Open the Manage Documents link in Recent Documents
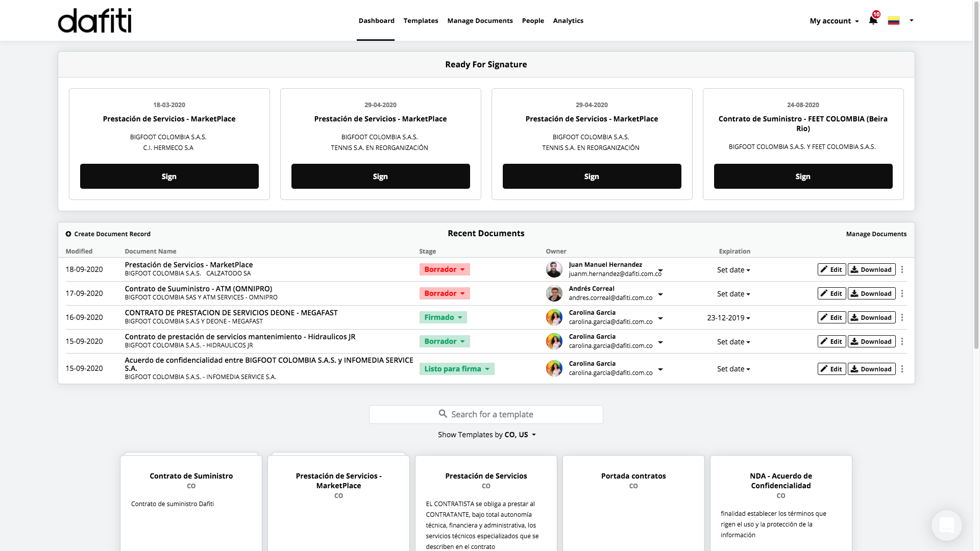 [876, 234]
